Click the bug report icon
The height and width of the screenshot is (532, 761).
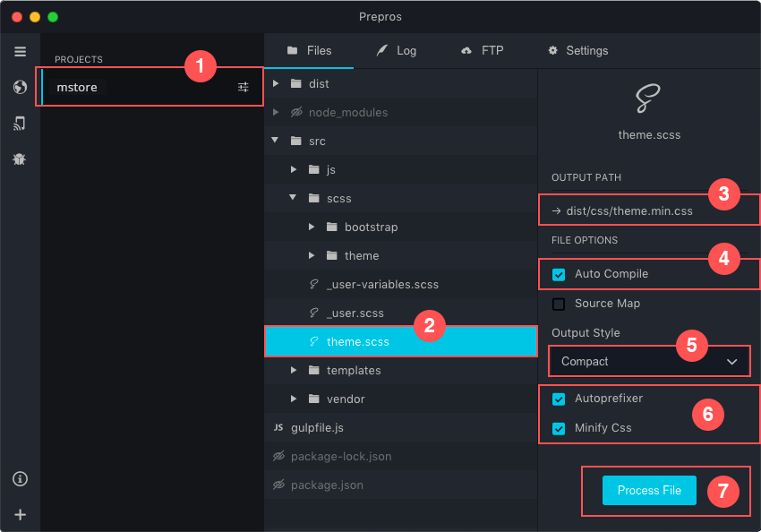(x=20, y=159)
